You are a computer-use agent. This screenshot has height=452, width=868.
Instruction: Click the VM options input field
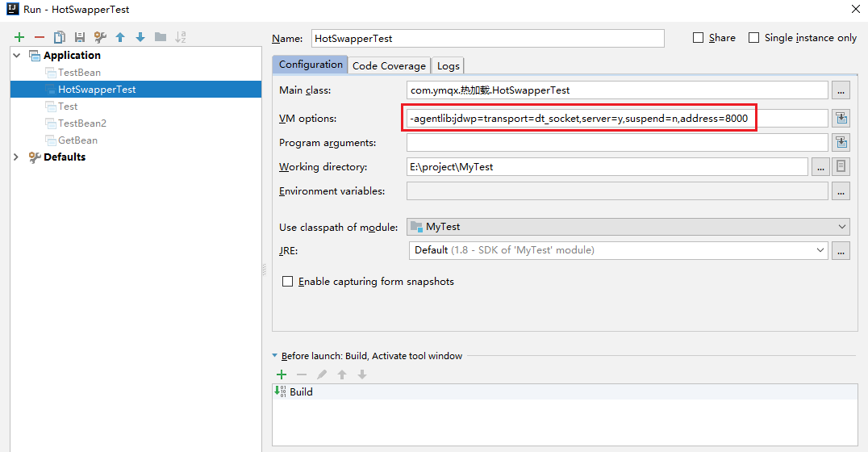point(617,118)
